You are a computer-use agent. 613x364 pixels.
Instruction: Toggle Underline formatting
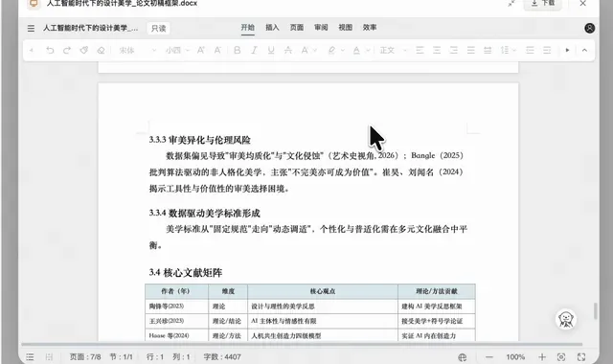[x=271, y=50]
